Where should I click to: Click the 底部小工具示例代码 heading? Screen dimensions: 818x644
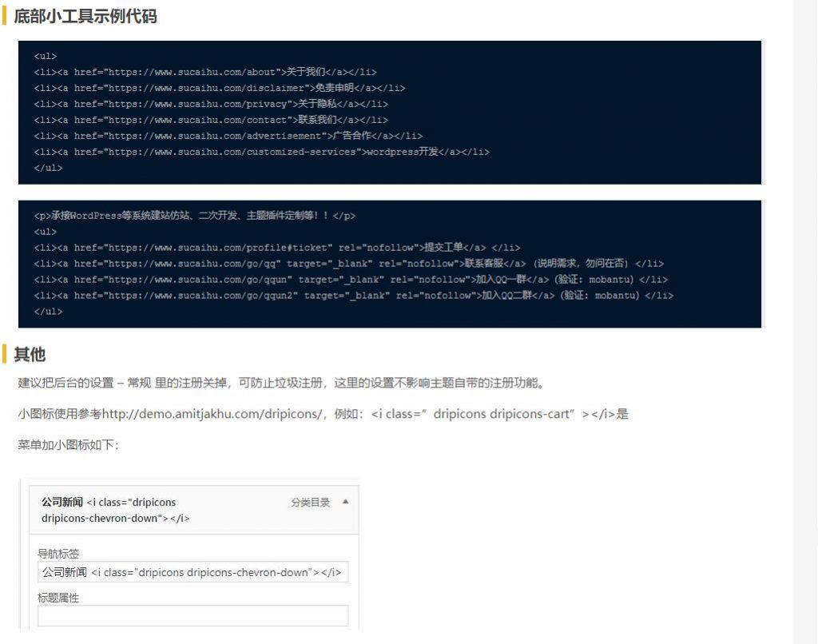(x=85, y=16)
